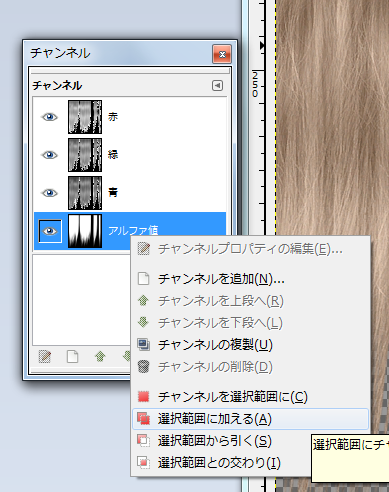Close the チャンネル dialog window
This screenshot has height=492, width=389.
(x=222, y=54)
